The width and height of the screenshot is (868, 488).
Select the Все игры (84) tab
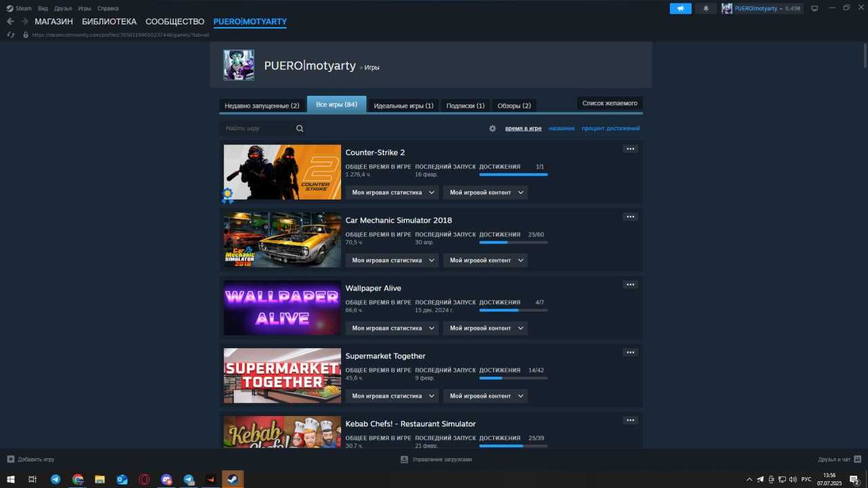coord(336,105)
